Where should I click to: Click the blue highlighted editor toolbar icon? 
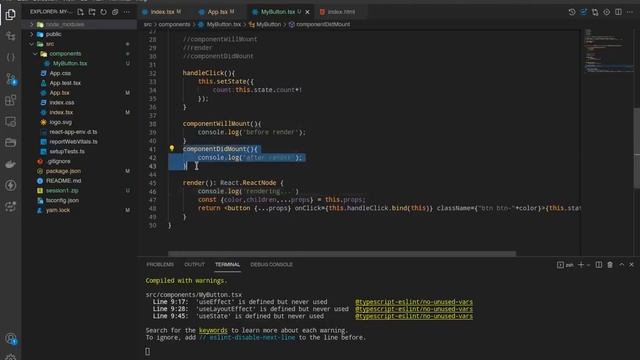tap(584, 12)
